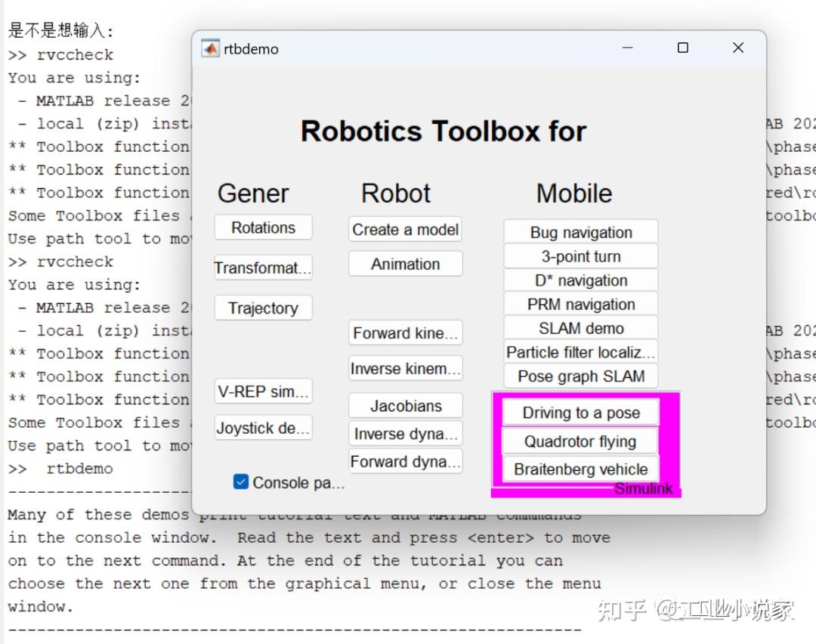Open the SLAM demo
Screen dimensions: 816x644
click(x=580, y=327)
